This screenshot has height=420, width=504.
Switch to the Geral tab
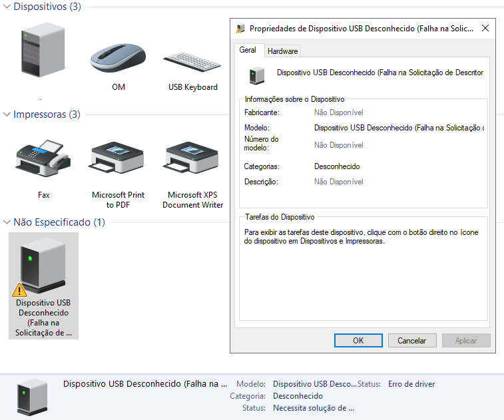pyautogui.click(x=248, y=50)
